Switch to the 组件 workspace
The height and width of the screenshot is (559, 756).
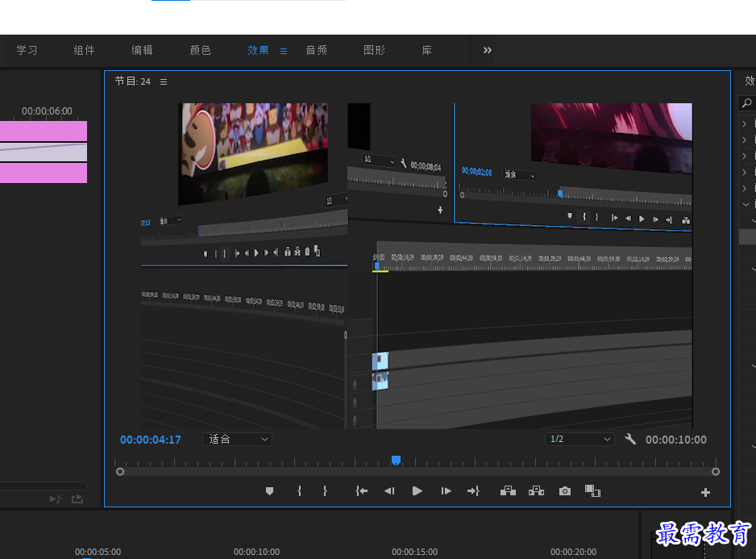click(85, 50)
